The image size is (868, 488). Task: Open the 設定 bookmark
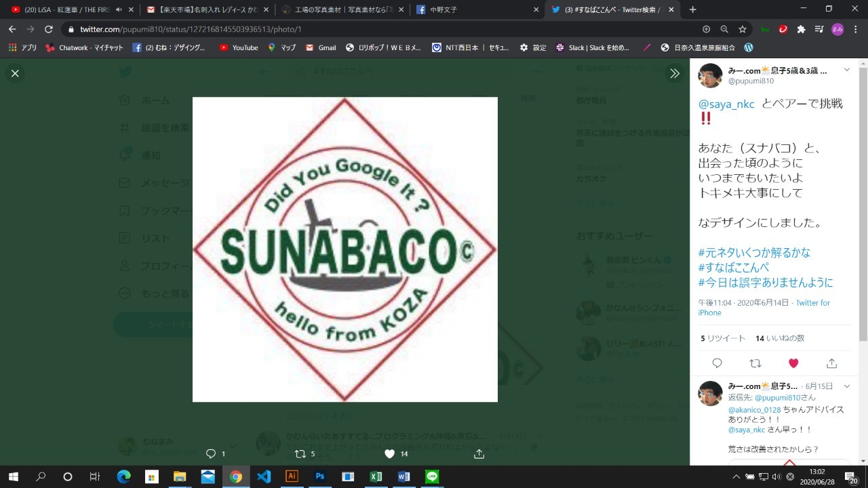pyautogui.click(x=533, y=47)
